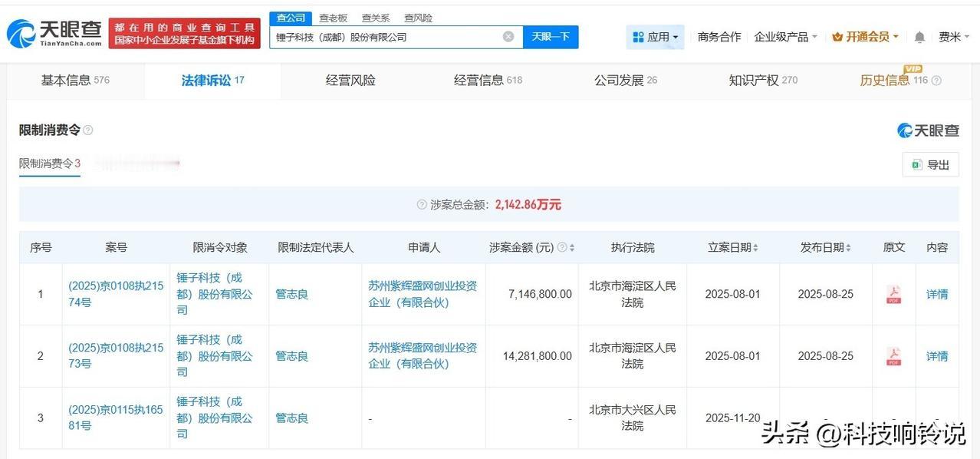Image resolution: width=980 pixels, height=459 pixels.
Task: Open the 详情 link in row 1
Action: [937, 294]
